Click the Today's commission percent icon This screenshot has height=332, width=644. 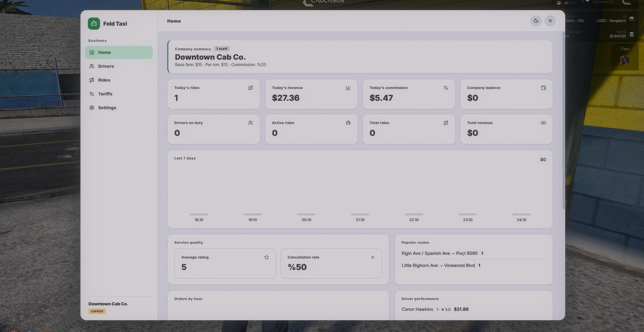pos(446,88)
